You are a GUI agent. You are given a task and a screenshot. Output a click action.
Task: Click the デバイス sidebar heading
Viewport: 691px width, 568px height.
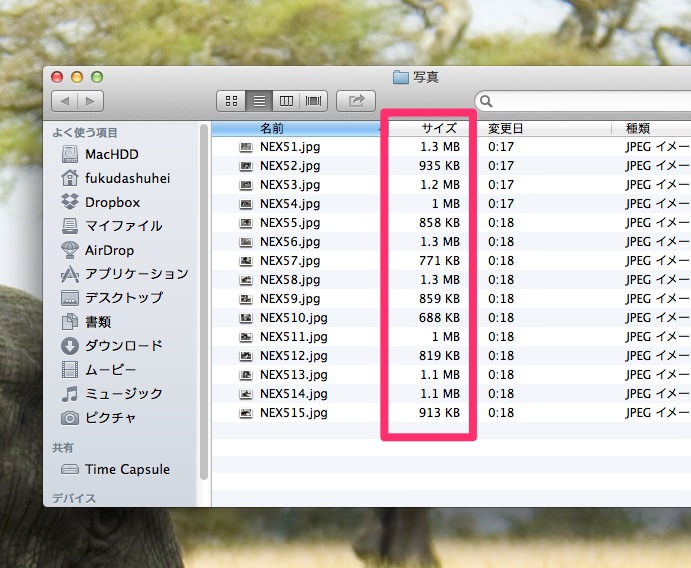[74, 498]
